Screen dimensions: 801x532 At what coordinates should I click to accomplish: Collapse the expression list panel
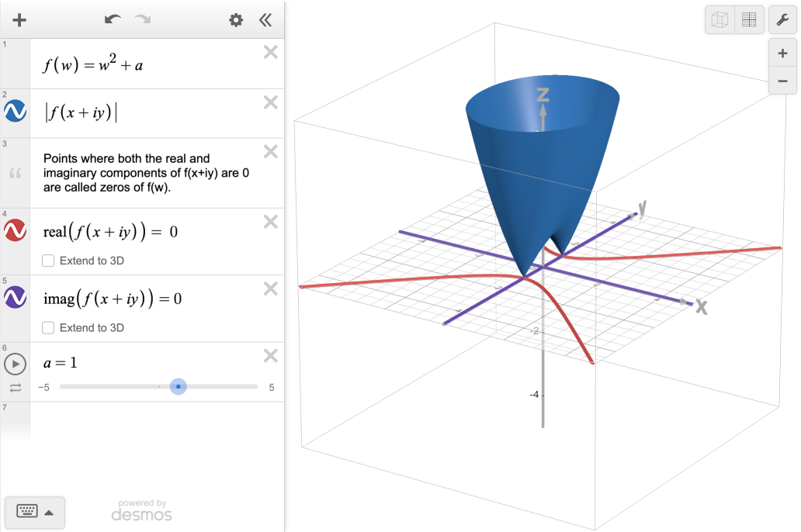[265, 20]
